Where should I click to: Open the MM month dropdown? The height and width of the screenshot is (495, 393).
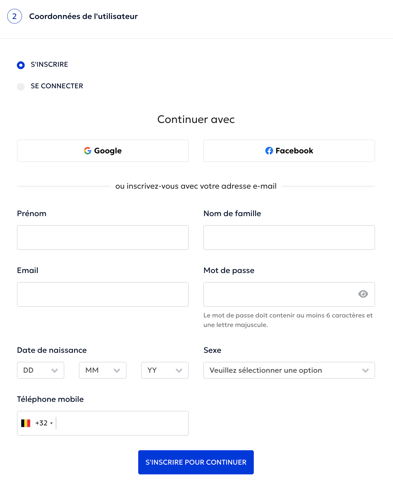tap(103, 370)
